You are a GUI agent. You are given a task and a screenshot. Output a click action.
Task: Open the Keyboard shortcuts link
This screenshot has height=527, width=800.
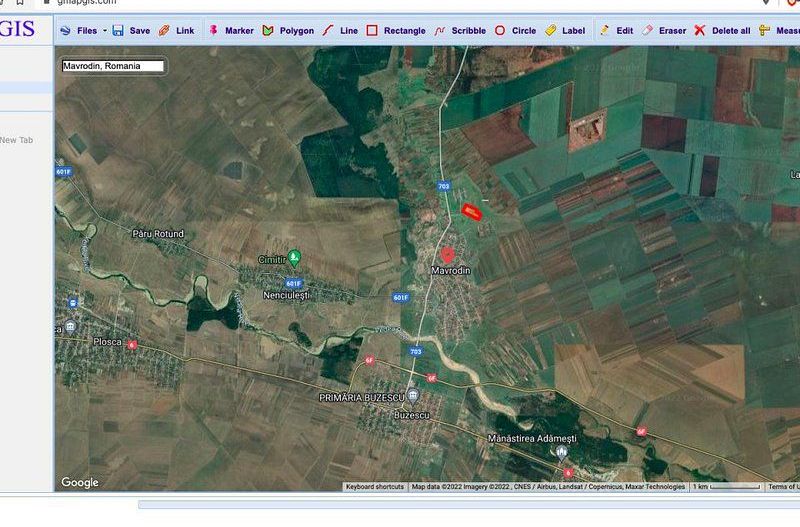click(375, 487)
